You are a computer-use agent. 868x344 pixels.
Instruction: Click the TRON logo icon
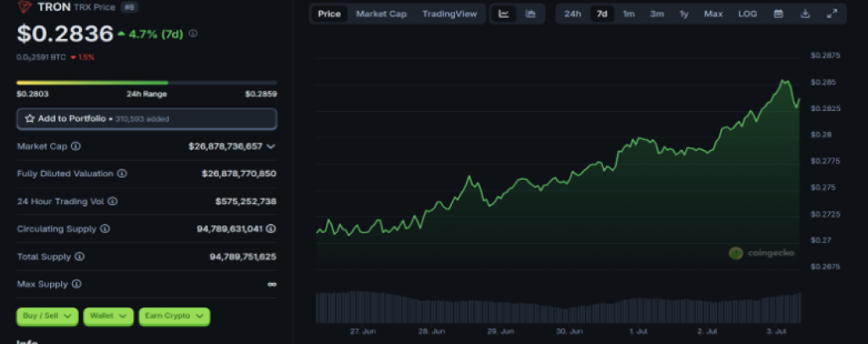coord(25,7)
